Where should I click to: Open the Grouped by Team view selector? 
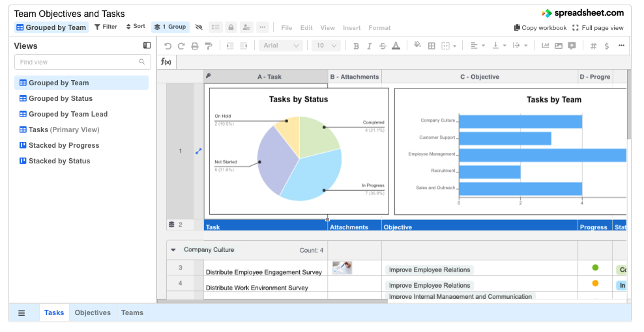(x=51, y=27)
